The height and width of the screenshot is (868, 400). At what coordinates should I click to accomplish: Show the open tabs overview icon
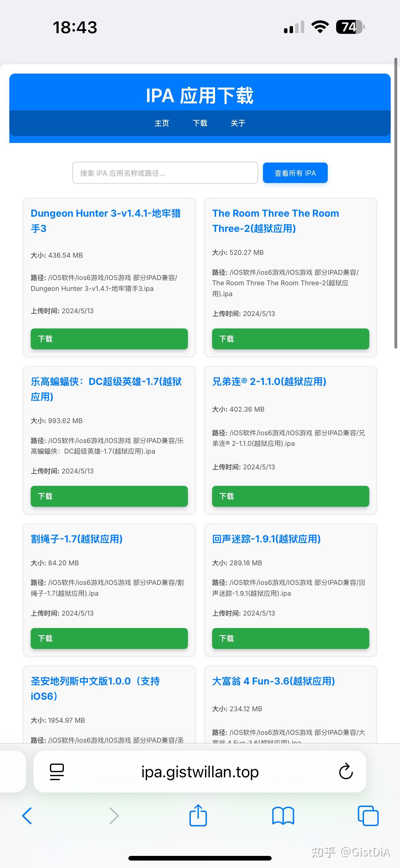click(x=368, y=816)
